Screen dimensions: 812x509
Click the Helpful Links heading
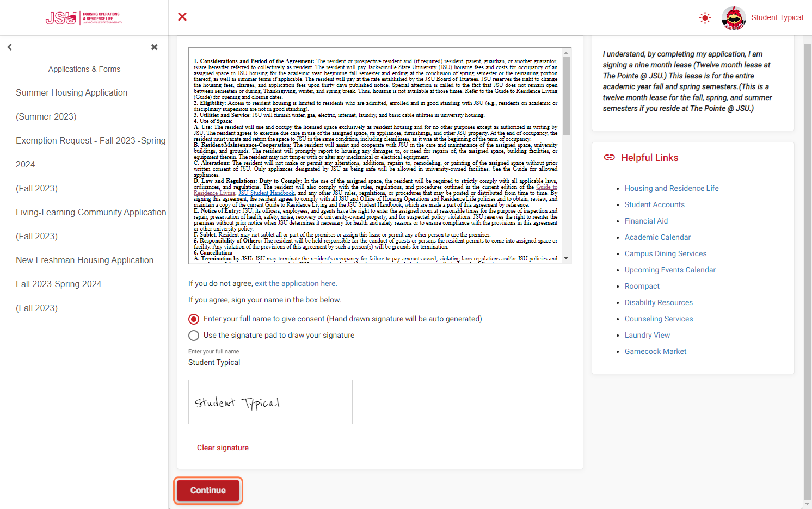tap(650, 158)
